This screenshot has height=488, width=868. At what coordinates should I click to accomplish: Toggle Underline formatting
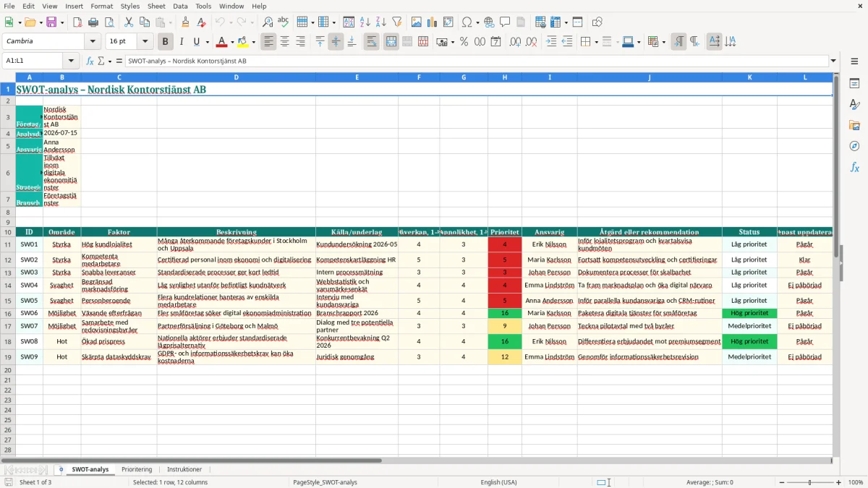[196, 42]
